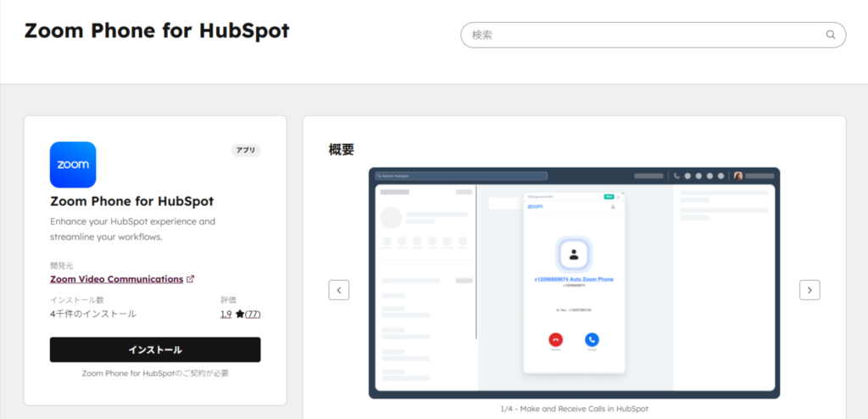Viewport: 868px width, 419px height.
Task: Click the app card title Zoom Phone for HubSpot
Action: (131, 201)
